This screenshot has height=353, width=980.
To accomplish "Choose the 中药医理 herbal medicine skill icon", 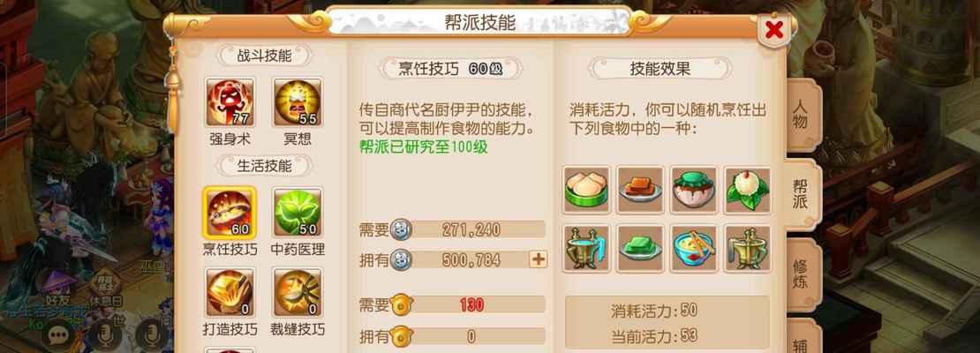I will point(298,213).
